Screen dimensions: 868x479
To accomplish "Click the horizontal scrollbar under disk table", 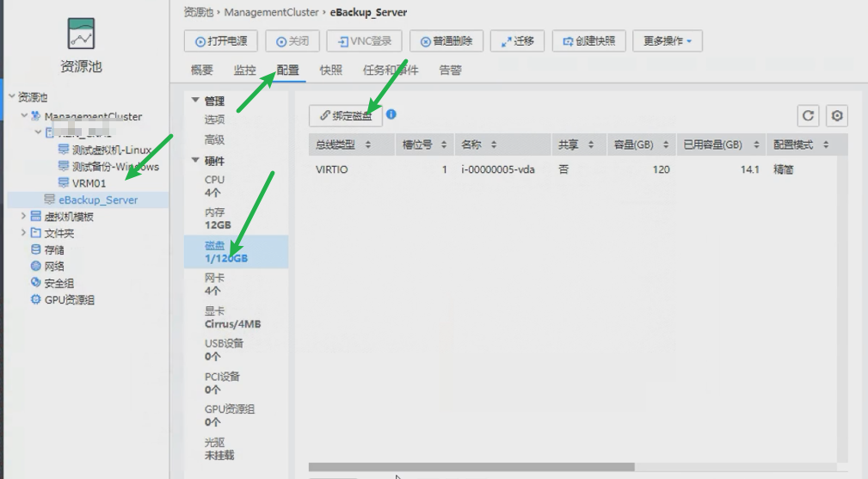I will tap(471, 467).
